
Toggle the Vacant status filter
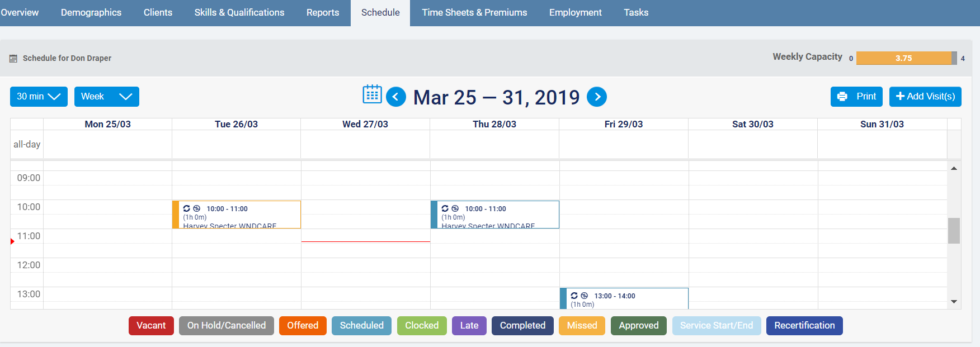(151, 326)
